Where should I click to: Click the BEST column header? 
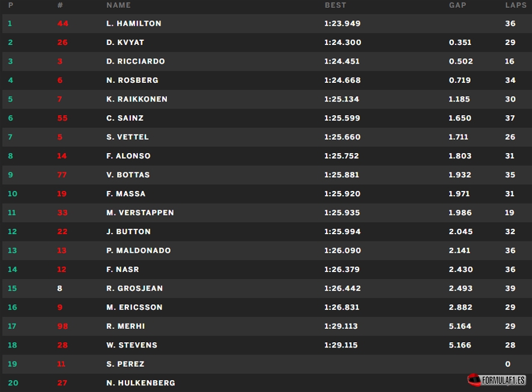pos(335,5)
